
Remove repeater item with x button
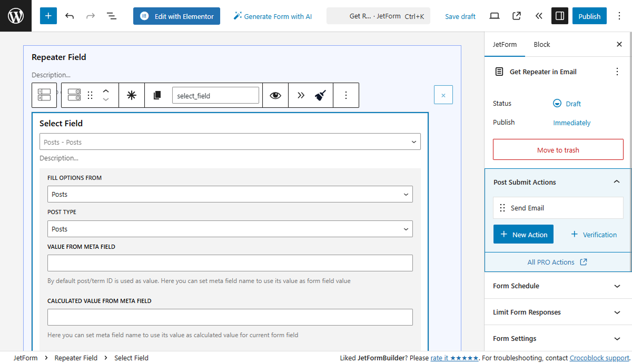443,95
